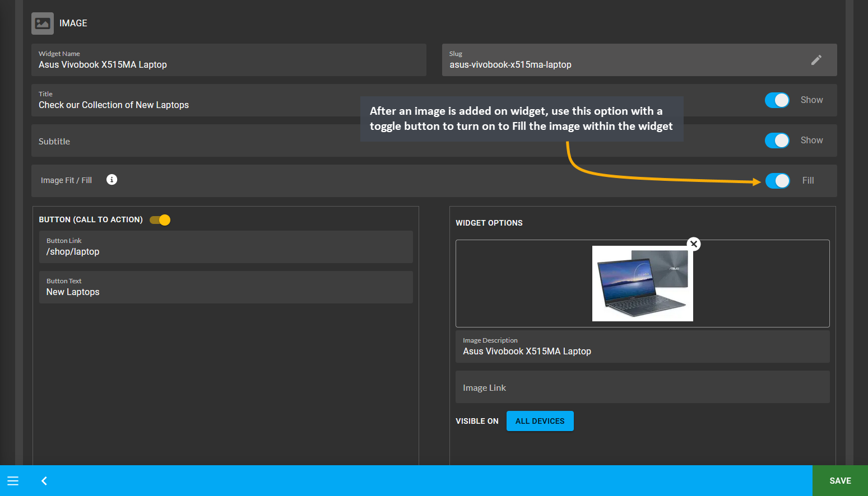The image size is (868, 496).
Task: Select the Asus laptop image thumbnail
Action: pos(643,283)
